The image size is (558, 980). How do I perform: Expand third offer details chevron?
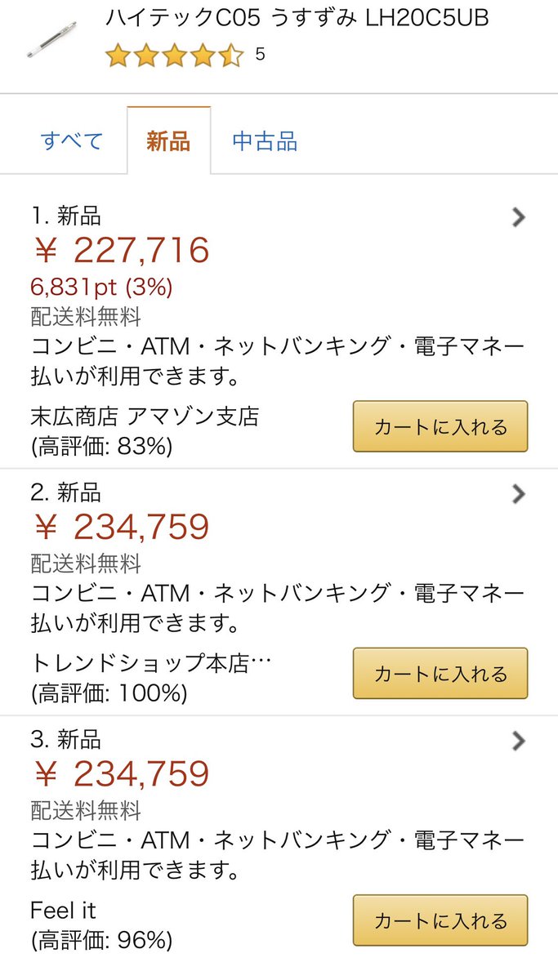(x=518, y=741)
